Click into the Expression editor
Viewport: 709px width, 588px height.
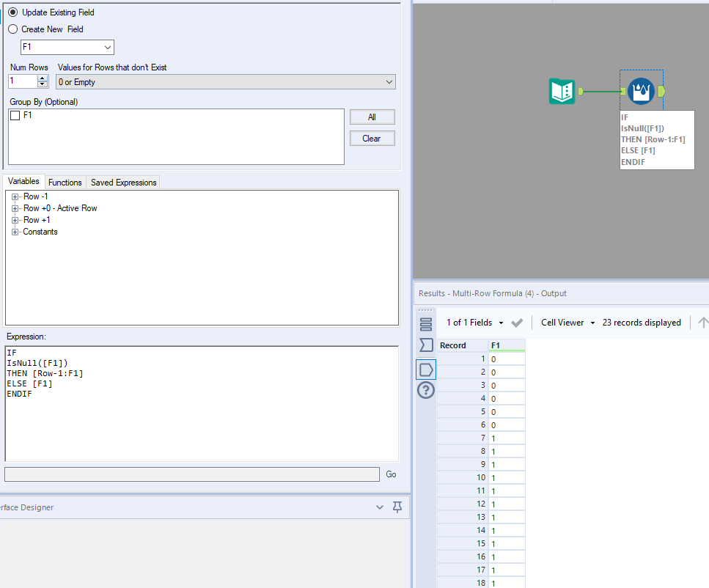point(202,403)
